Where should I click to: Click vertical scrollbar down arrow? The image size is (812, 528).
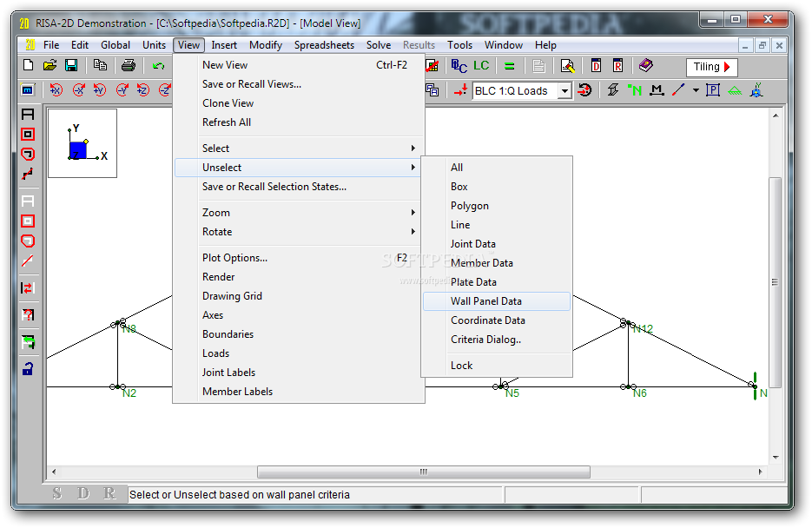pos(776,457)
